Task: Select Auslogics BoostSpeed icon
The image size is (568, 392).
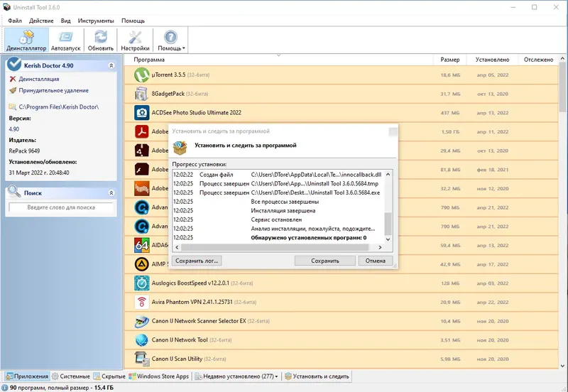Action: 141,283
